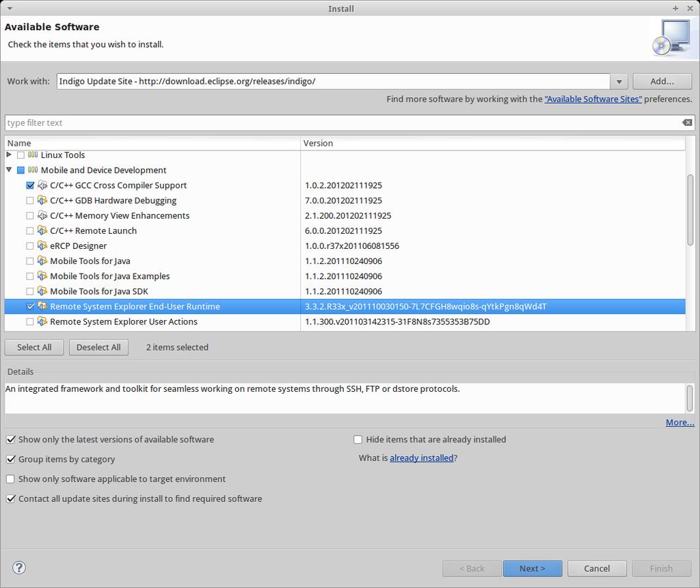
Task: Open the window menu arrow in title bar
Action: click(x=10, y=8)
